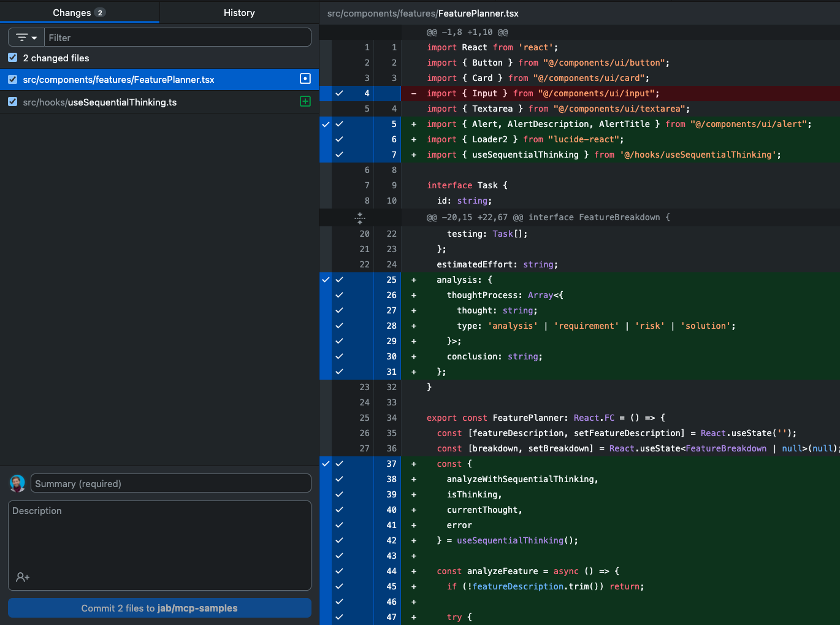Toggle the hunk checkmark at line 5
Screen dimensions: 840x625
coord(326,124)
